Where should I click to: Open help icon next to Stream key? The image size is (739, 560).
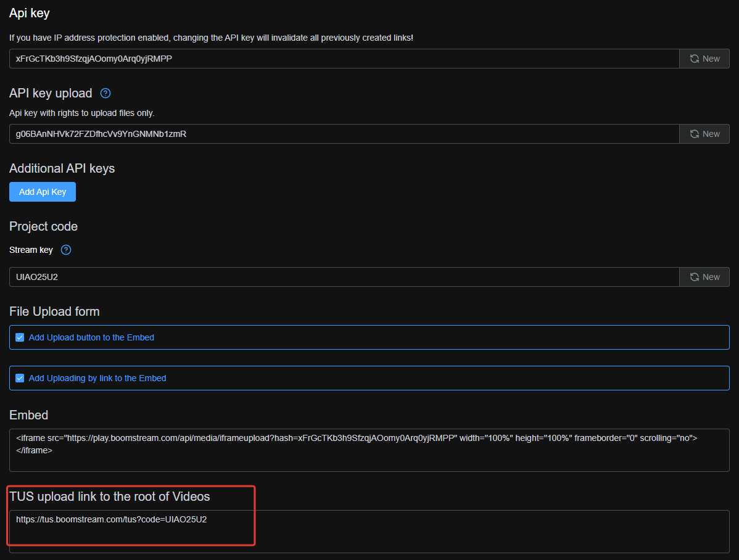coord(66,250)
